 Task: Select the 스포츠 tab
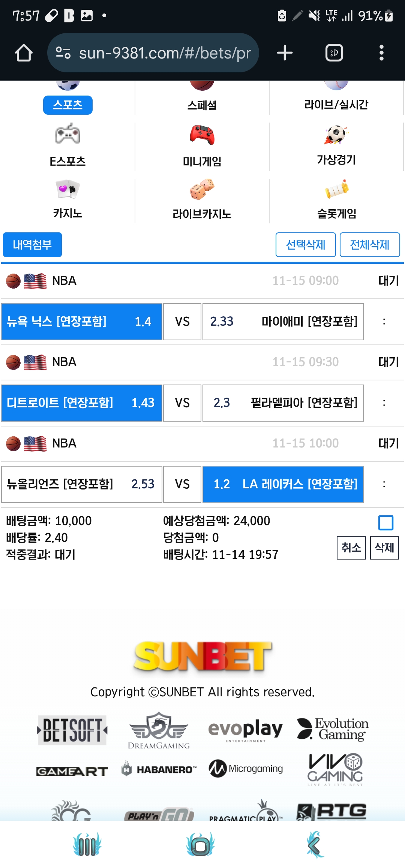67,105
